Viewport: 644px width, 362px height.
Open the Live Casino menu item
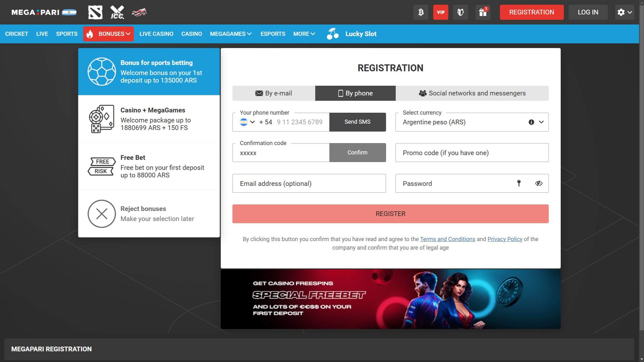tap(156, 34)
